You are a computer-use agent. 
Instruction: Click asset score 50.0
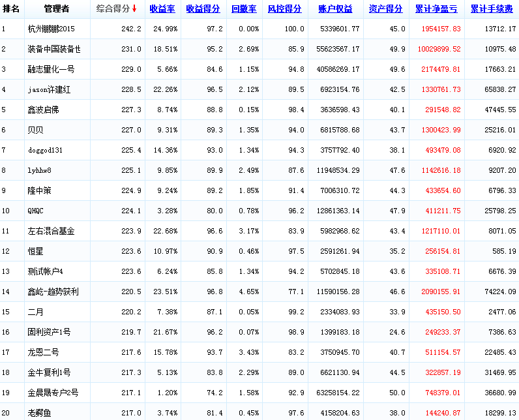click(397, 393)
